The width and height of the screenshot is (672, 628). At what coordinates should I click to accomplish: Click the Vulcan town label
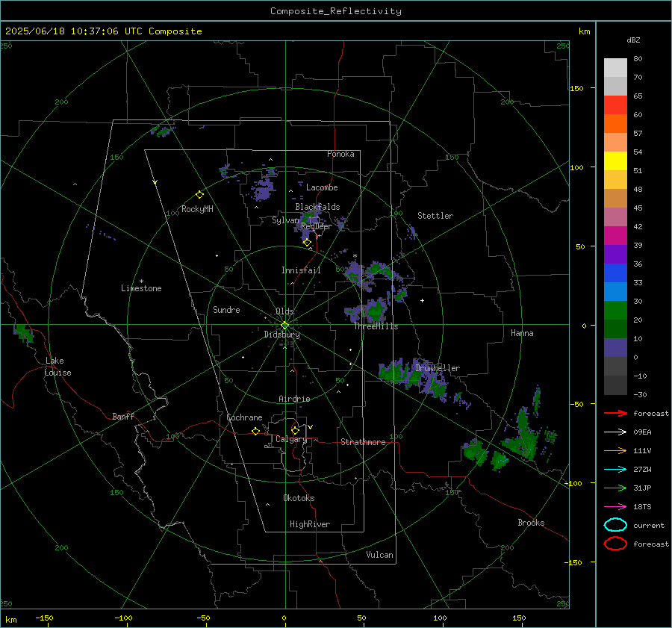[379, 555]
